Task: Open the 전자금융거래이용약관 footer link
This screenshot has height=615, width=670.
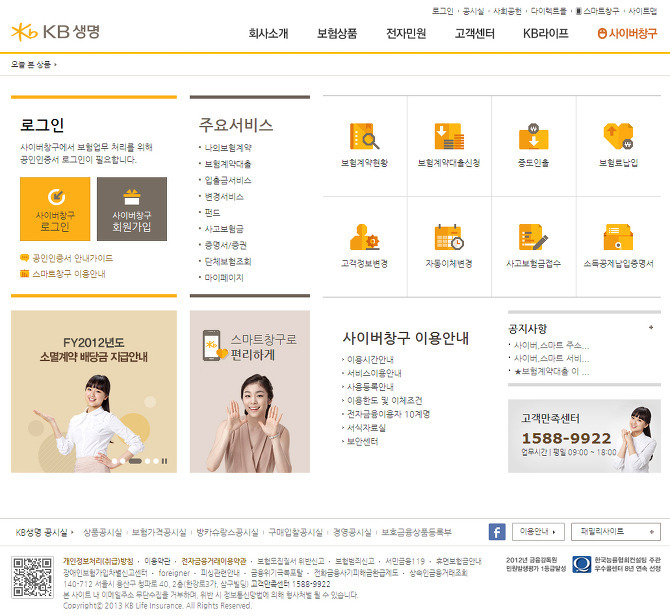Action: click(214, 561)
